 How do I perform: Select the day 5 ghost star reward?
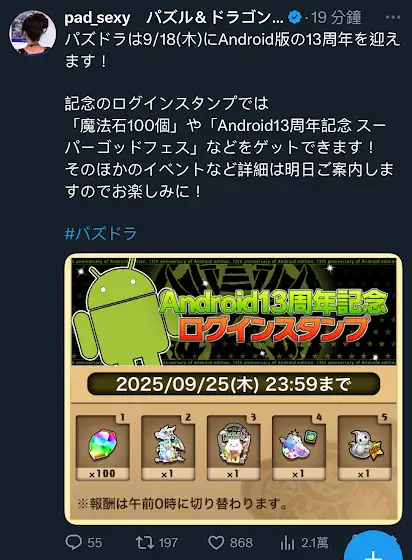pos(365,447)
